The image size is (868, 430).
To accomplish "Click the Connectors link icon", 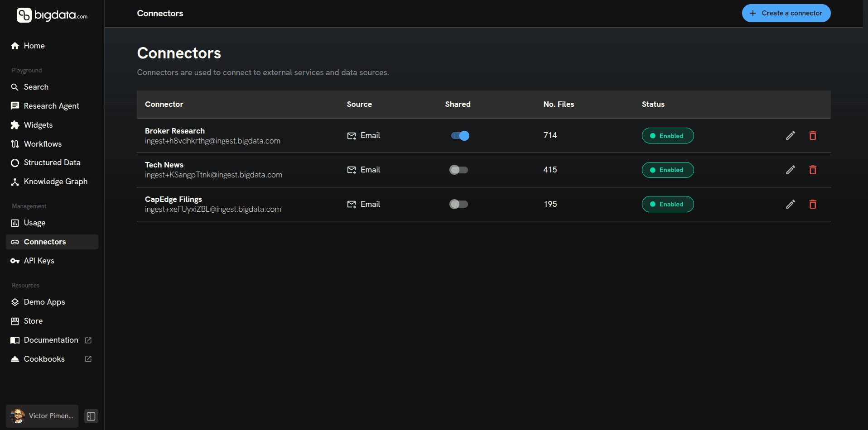I will [15, 242].
